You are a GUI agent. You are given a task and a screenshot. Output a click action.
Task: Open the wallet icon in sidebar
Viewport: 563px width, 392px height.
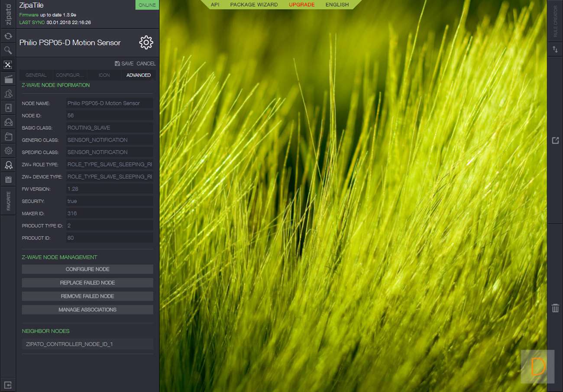tap(8, 136)
